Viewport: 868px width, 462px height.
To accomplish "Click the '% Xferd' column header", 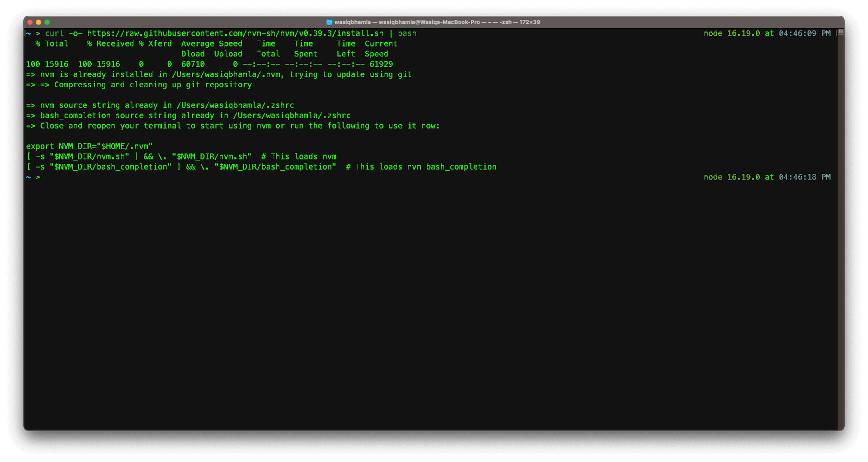I will pos(155,44).
